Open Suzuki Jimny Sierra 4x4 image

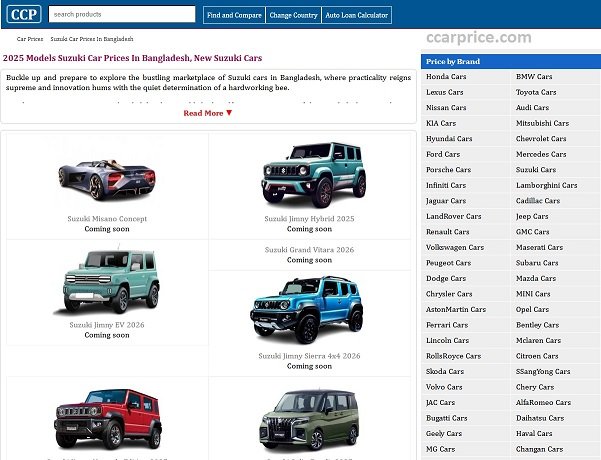307,310
